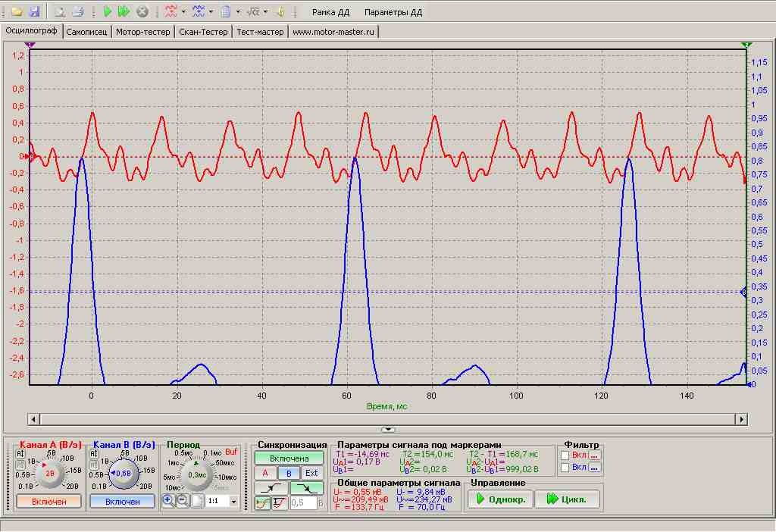Click the open file folder icon
This screenshot has width=776, height=532.
coord(16,12)
